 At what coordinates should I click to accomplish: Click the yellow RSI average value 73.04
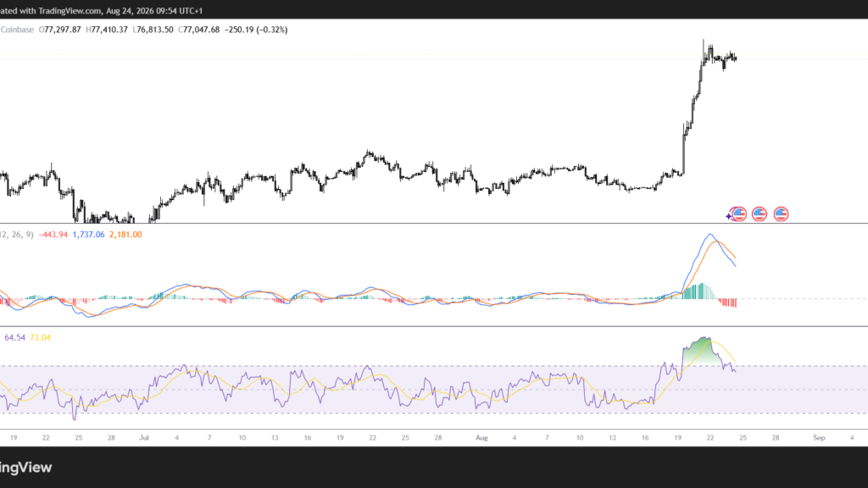41,337
